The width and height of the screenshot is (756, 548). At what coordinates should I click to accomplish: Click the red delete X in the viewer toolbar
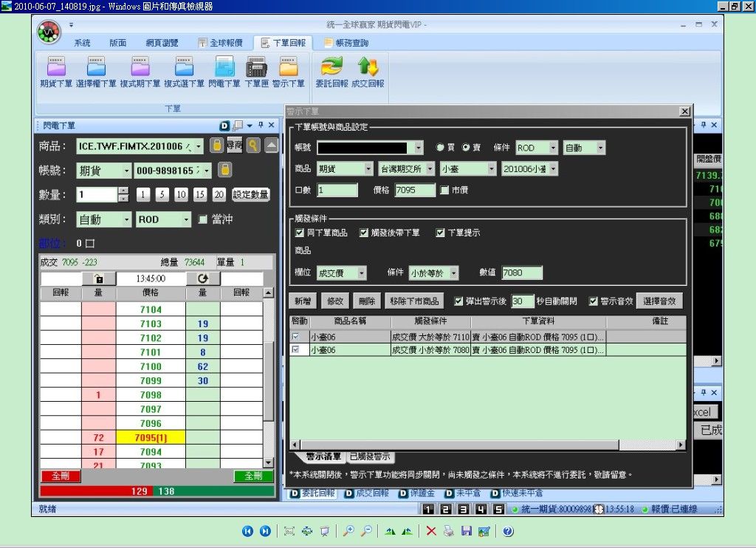431,531
